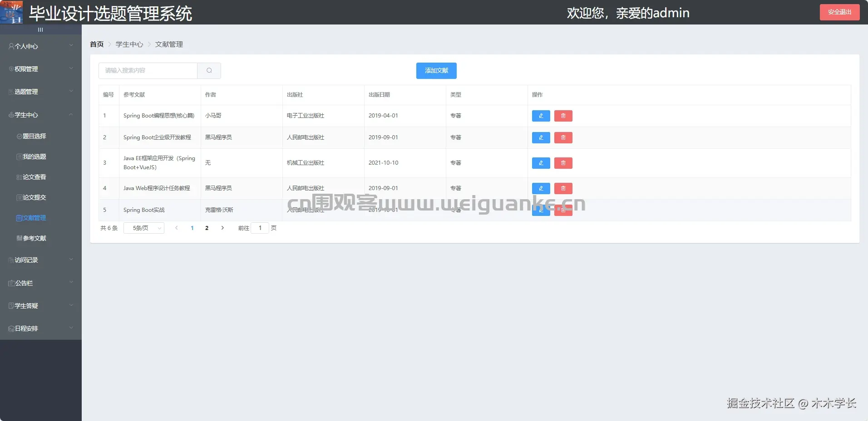
Task: Open the 5条/页 page size dropdown
Action: pos(144,228)
